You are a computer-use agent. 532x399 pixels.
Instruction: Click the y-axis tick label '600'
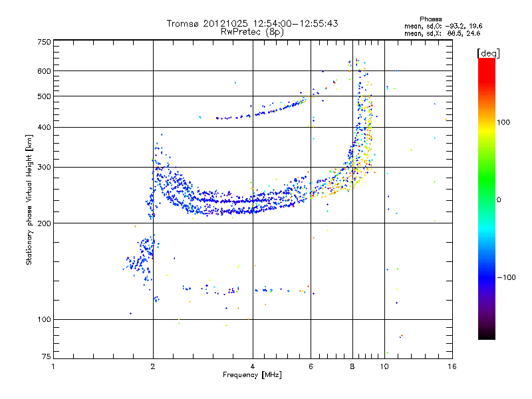45,71
